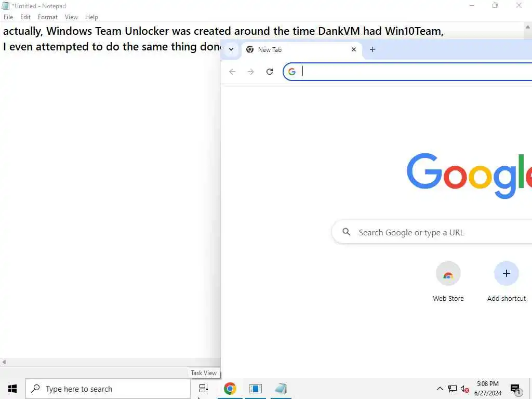Open the Format menu in Notepad

tap(47, 17)
